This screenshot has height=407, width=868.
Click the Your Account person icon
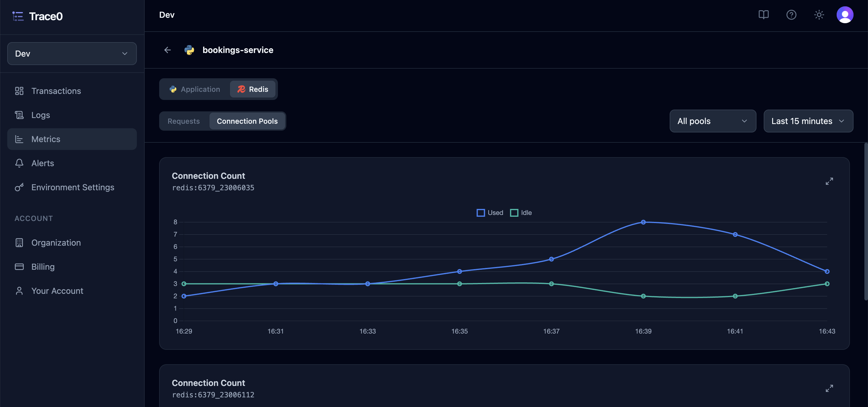coord(19,291)
